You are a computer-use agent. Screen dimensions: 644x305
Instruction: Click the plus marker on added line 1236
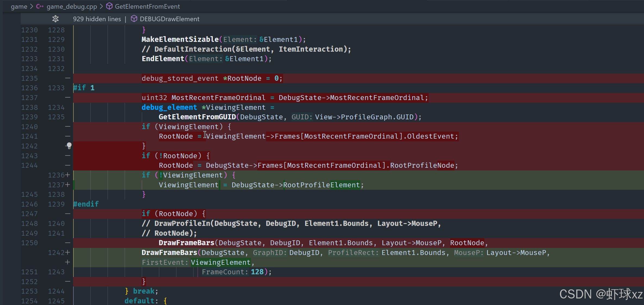point(68,175)
